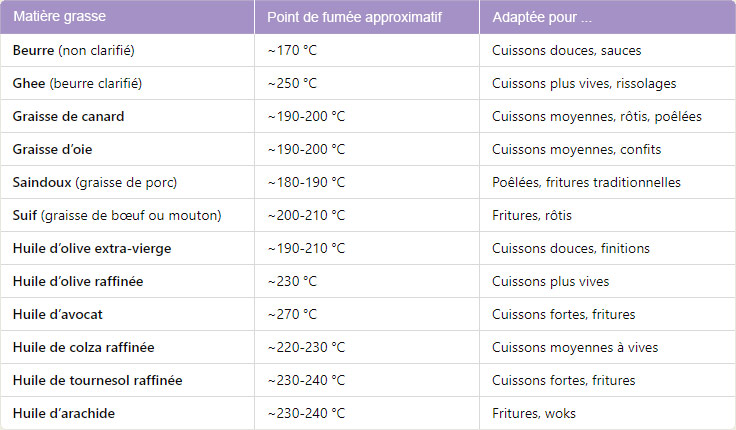This screenshot has width=736, height=430.
Task: Select 'Huile de tournesol raffinée' cell
Action: click(98, 380)
